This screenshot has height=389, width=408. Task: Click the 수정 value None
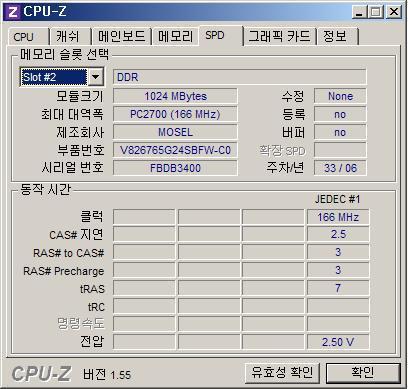340,96
